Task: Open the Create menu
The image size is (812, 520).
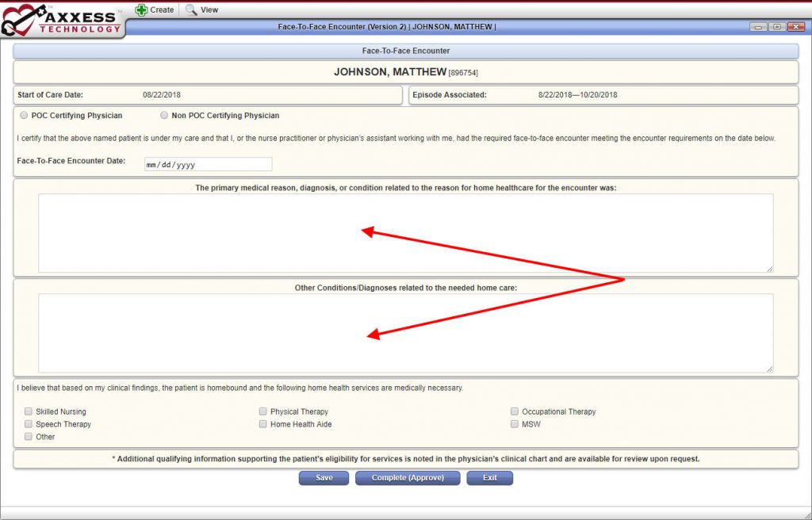Action: (155, 10)
